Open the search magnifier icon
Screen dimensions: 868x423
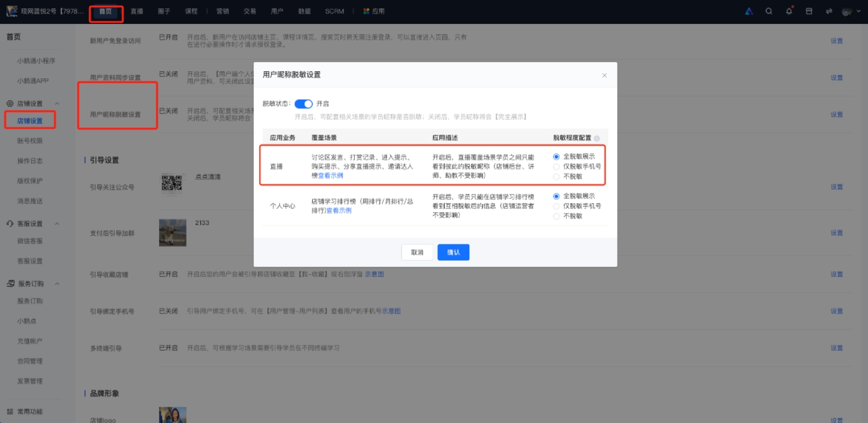click(768, 11)
